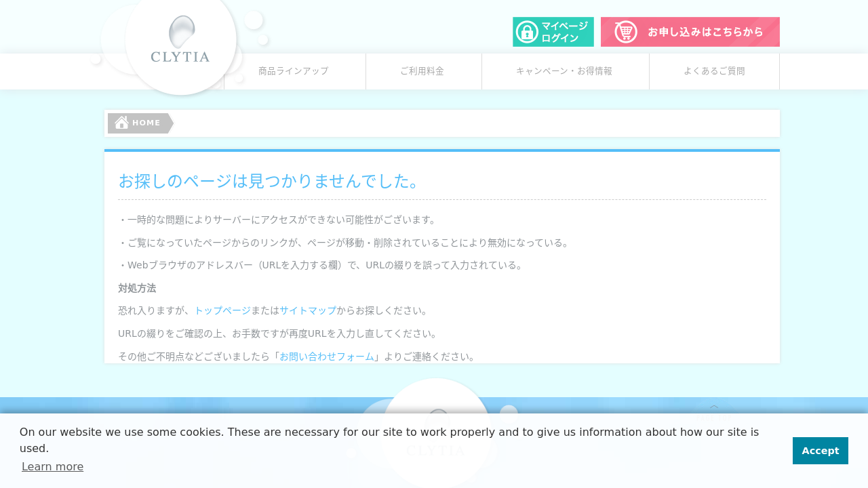Open the マイページログイン text button
Screen dimensions: 868x488
pyautogui.click(x=564, y=32)
